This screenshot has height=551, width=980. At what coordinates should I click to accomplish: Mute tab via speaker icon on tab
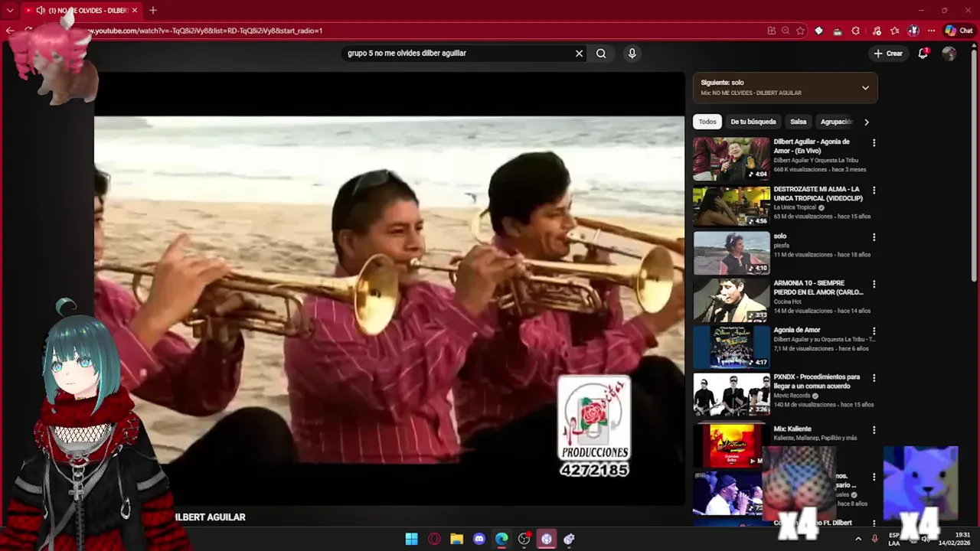pyautogui.click(x=40, y=11)
